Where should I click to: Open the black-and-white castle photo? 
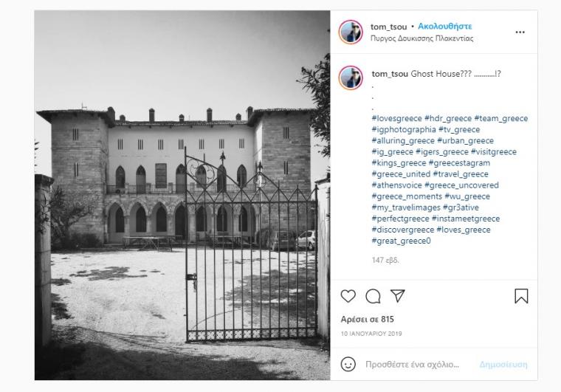182,196
